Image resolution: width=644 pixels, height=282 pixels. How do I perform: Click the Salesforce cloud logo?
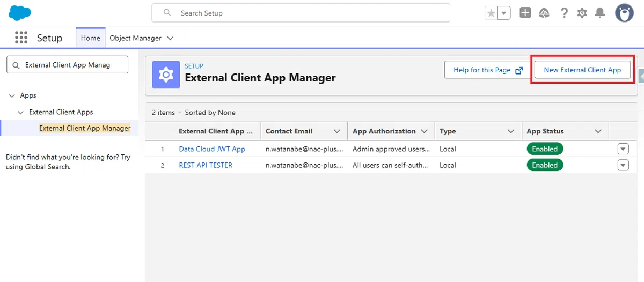(20, 13)
